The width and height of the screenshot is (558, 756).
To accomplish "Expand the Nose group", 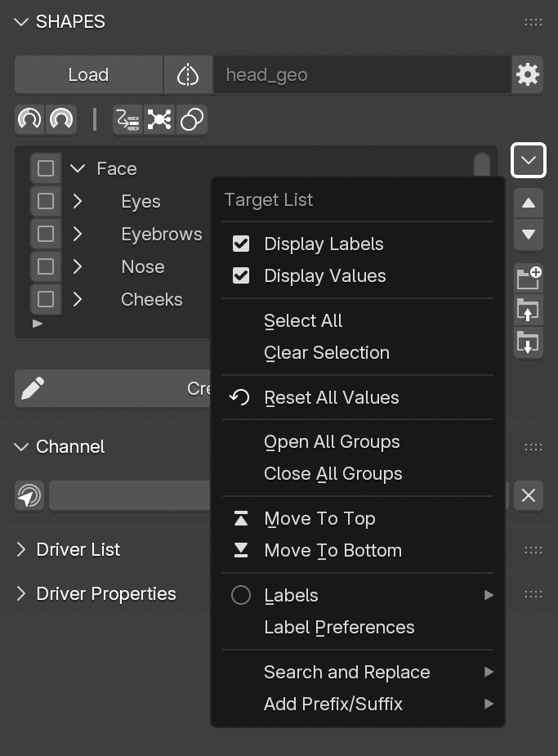I will (x=78, y=266).
